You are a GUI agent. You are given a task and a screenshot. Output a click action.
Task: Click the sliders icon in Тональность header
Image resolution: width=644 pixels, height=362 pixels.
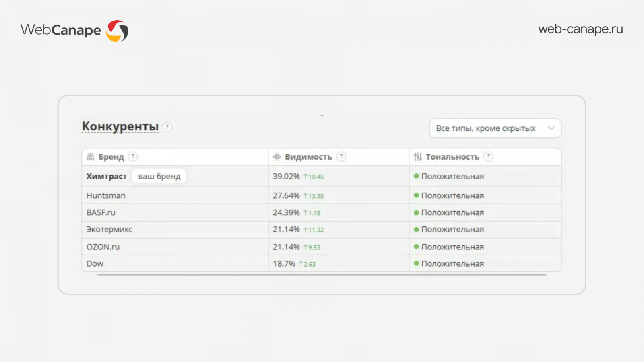click(x=418, y=157)
